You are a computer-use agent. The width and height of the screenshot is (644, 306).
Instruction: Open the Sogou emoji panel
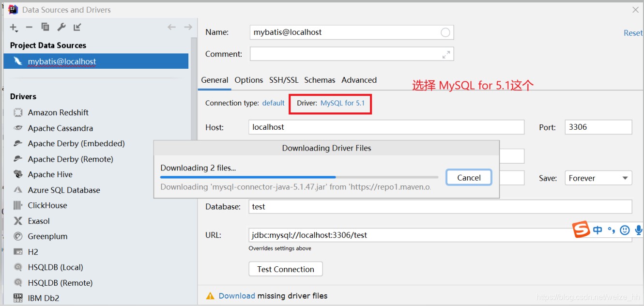pyautogui.click(x=625, y=230)
